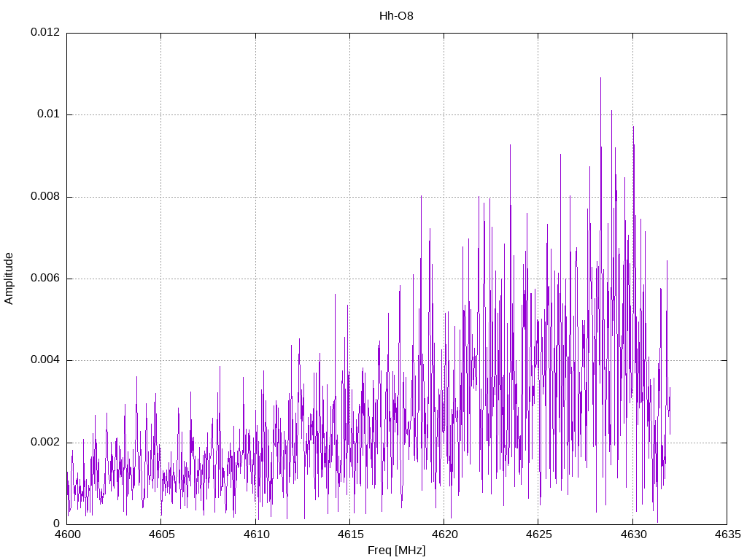Click the 0.01 y-axis tick label

click(49, 114)
